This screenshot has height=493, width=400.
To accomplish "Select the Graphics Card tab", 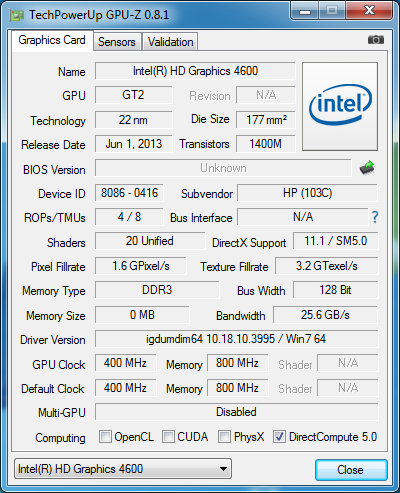I will (52, 40).
